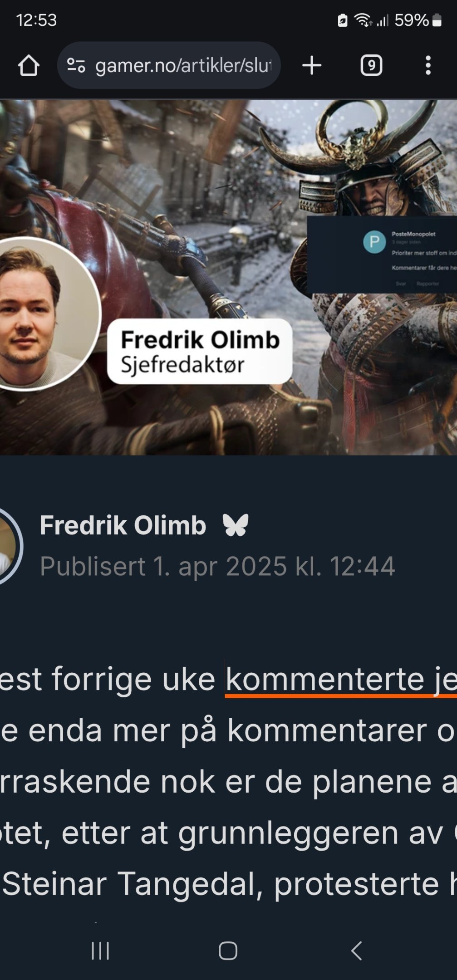
Task: Tap the small author avatar beside byline
Action: click(x=9, y=546)
